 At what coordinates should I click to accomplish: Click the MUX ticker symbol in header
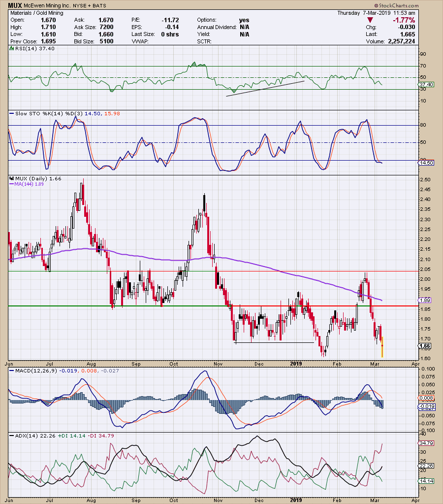(x=15, y=5)
